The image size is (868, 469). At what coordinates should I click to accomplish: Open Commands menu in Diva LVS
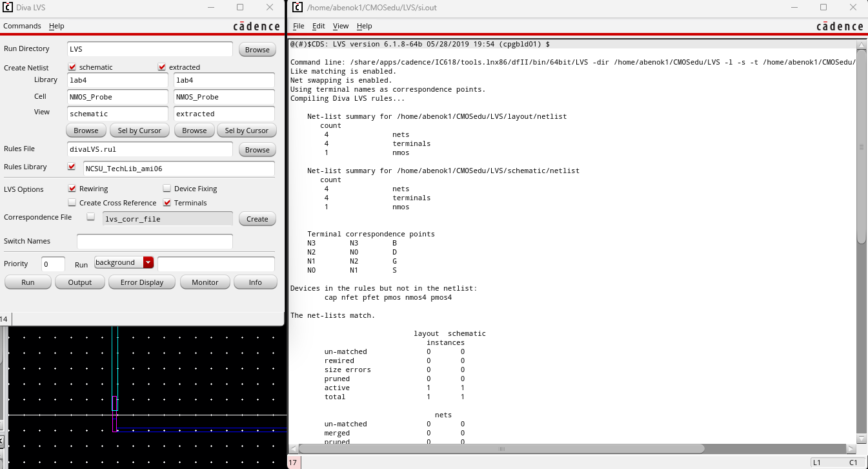point(22,26)
